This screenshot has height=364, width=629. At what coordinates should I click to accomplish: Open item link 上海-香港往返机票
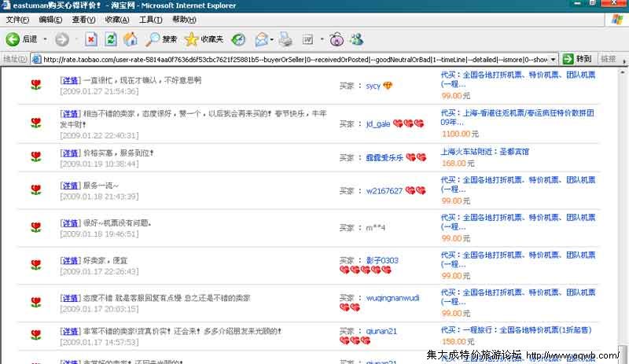(517, 117)
